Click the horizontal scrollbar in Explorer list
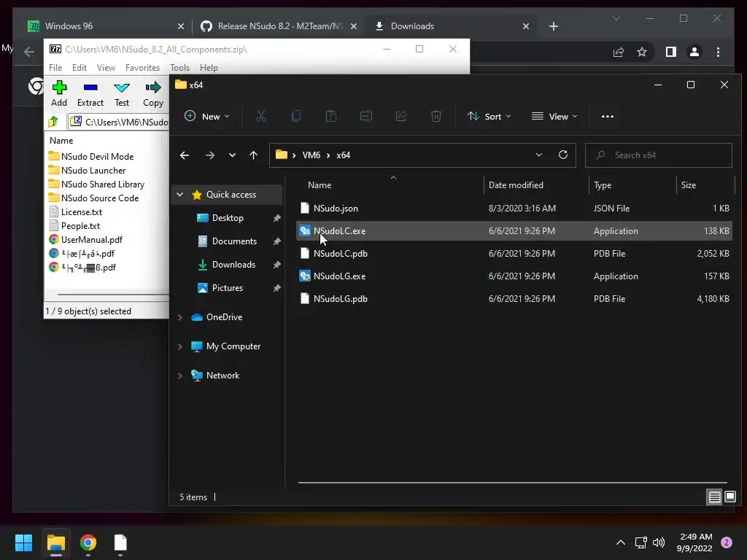The height and width of the screenshot is (560, 747). click(x=512, y=483)
